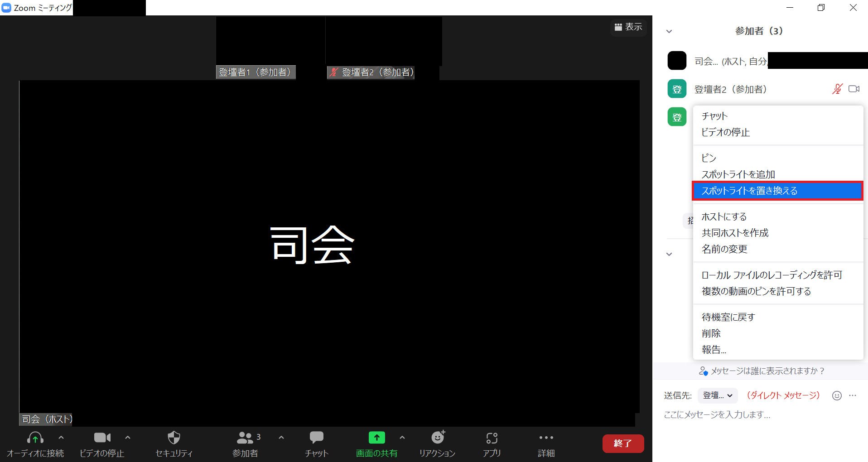Click the Chat bubble toolbar icon
This screenshot has height=462, width=868.
point(316,438)
